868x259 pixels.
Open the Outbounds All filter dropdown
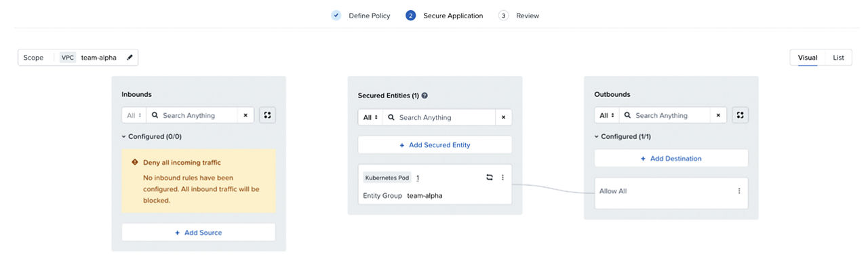[x=607, y=115]
